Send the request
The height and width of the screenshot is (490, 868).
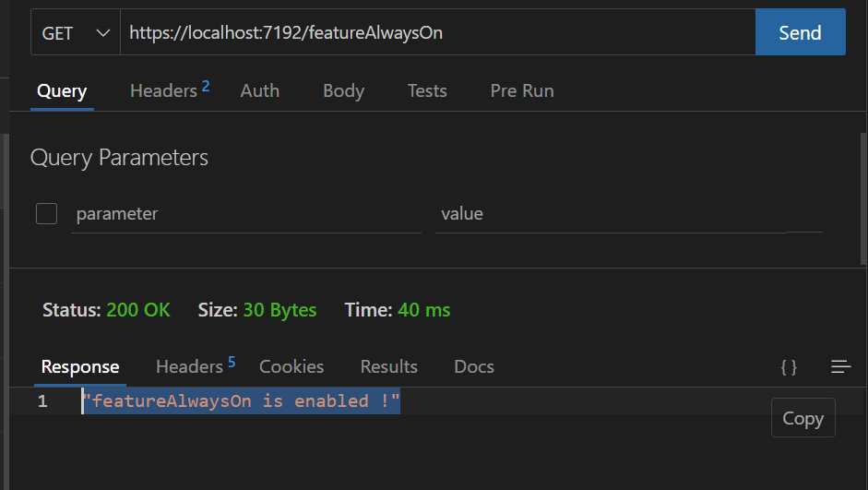pyautogui.click(x=800, y=32)
